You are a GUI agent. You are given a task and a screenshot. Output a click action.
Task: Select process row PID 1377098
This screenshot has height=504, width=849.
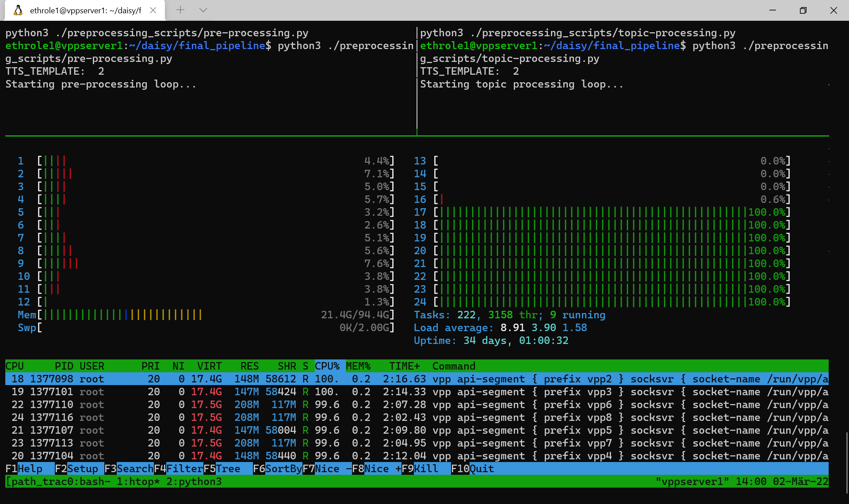click(417, 379)
